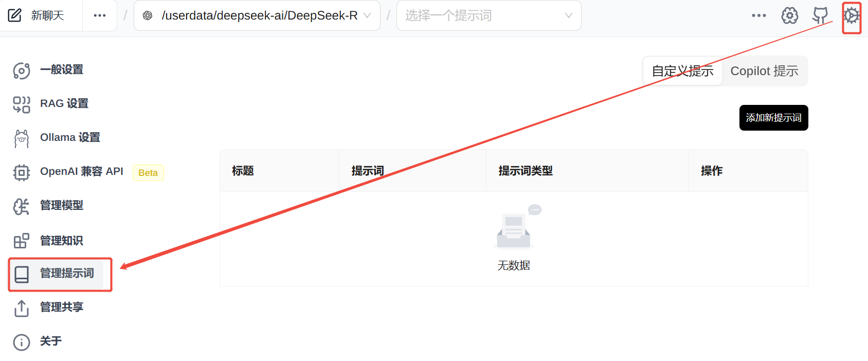The width and height of the screenshot is (868, 361).
Task: Open the more options ellipsis near new chat
Action: pos(100,15)
